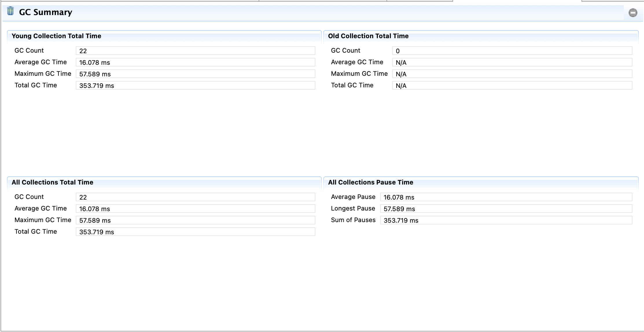Click the Young Collection Total Time header
This screenshot has width=644, height=332.
click(56, 36)
